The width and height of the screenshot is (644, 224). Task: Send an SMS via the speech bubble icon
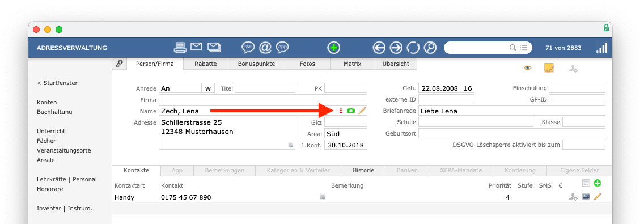coord(248,48)
